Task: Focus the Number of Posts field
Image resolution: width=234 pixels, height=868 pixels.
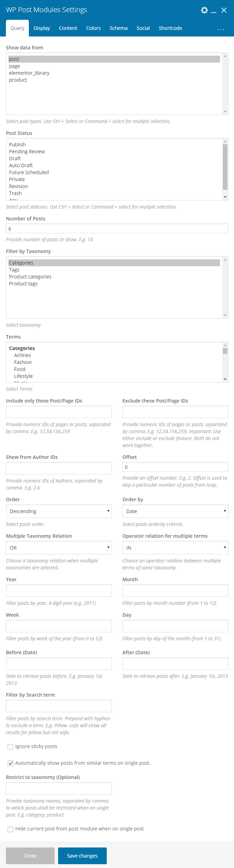Action: pyautogui.click(x=117, y=228)
